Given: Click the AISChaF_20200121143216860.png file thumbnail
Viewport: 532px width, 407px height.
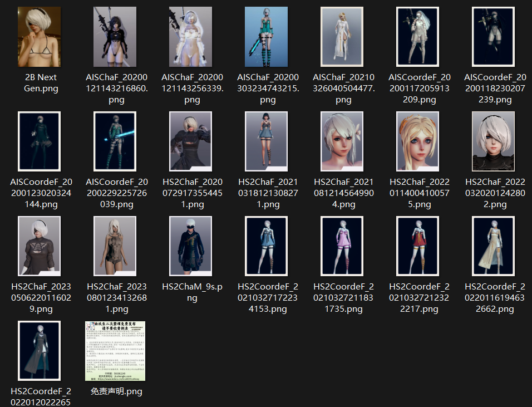Looking at the screenshot, I should pos(115,37).
